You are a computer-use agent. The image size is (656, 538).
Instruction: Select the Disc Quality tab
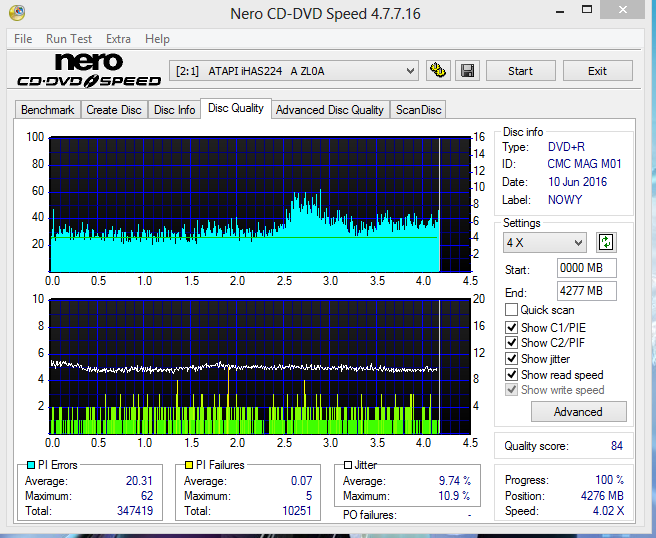(x=236, y=108)
